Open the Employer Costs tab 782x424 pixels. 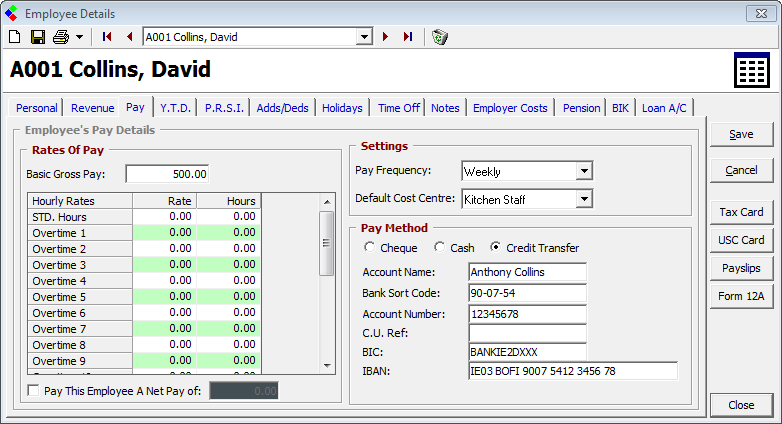click(510, 108)
